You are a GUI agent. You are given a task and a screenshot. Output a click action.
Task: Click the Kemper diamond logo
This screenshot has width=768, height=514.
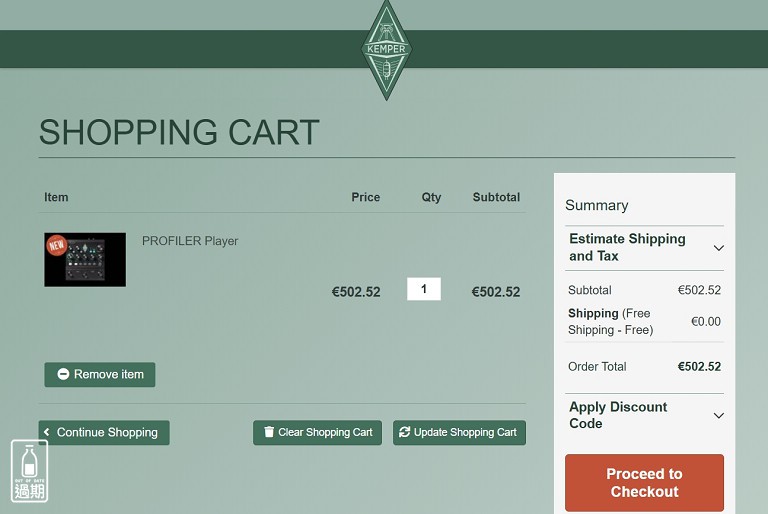pyautogui.click(x=386, y=50)
